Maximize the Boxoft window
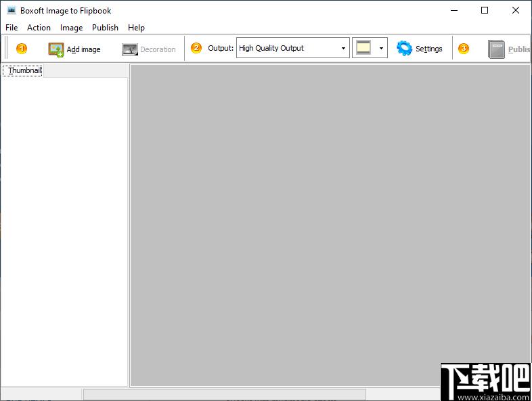Image resolution: width=532 pixels, height=401 pixels. pos(485,11)
